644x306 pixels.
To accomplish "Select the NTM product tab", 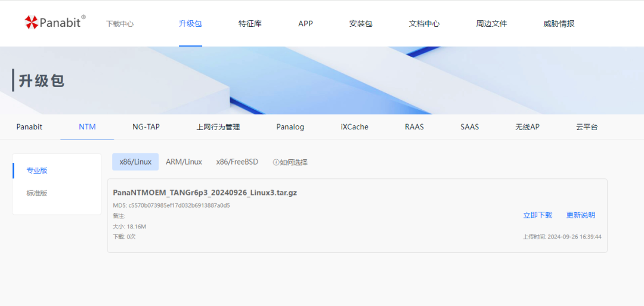I will click(87, 127).
